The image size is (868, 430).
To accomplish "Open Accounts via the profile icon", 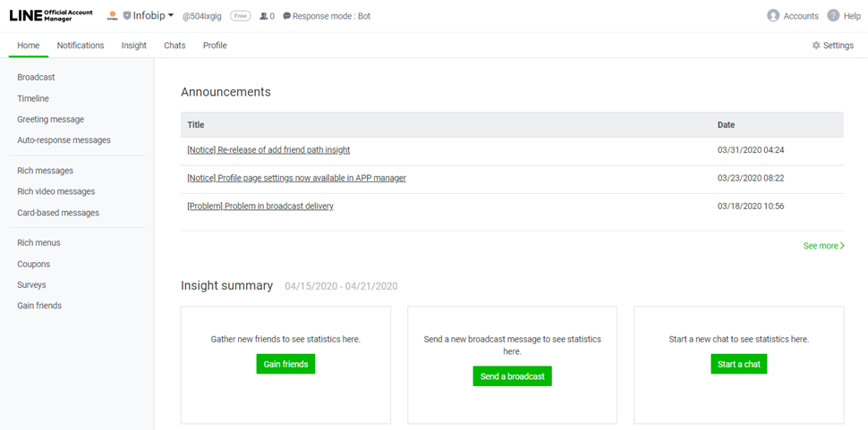I will click(x=773, y=16).
